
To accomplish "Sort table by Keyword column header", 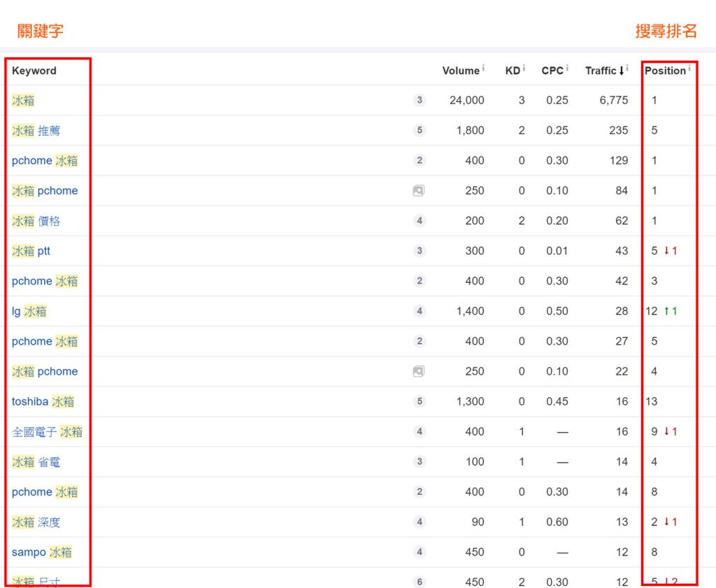I will point(34,71).
